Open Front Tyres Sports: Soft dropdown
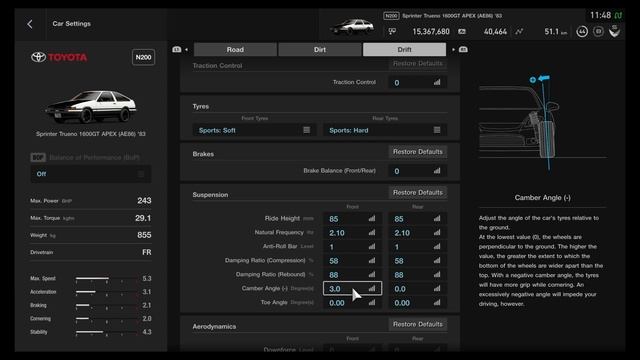This screenshot has width=640, height=360. click(x=254, y=130)
